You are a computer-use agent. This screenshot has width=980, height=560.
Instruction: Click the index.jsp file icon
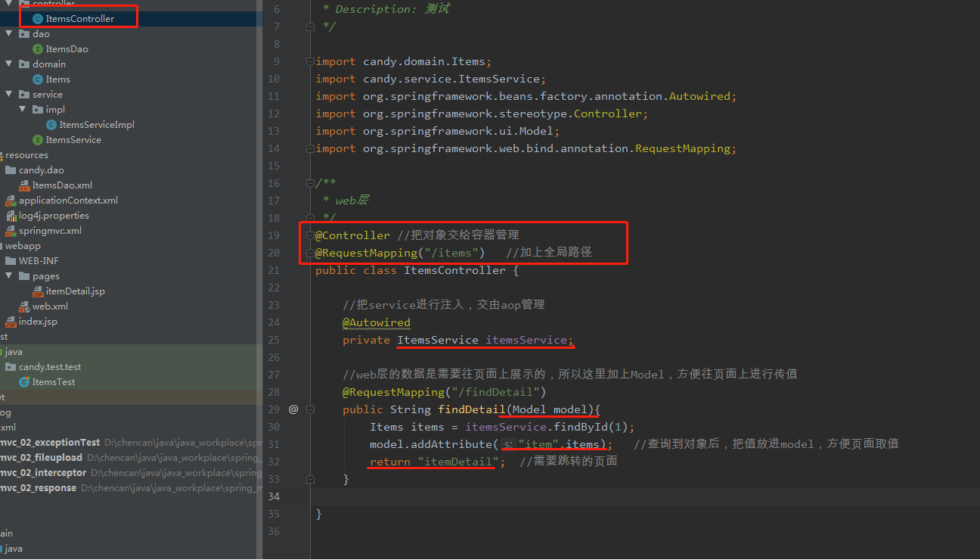[x=11, y=322]
